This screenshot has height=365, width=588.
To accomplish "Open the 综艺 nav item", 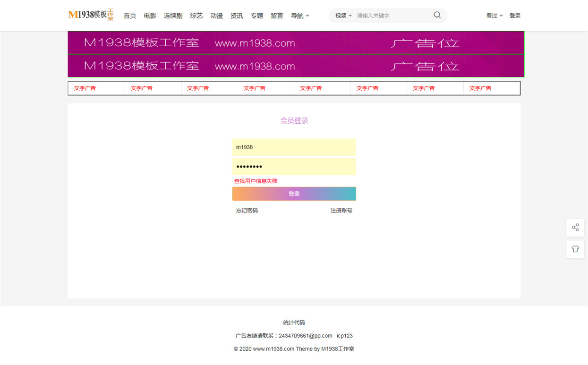I will [196, 16].
